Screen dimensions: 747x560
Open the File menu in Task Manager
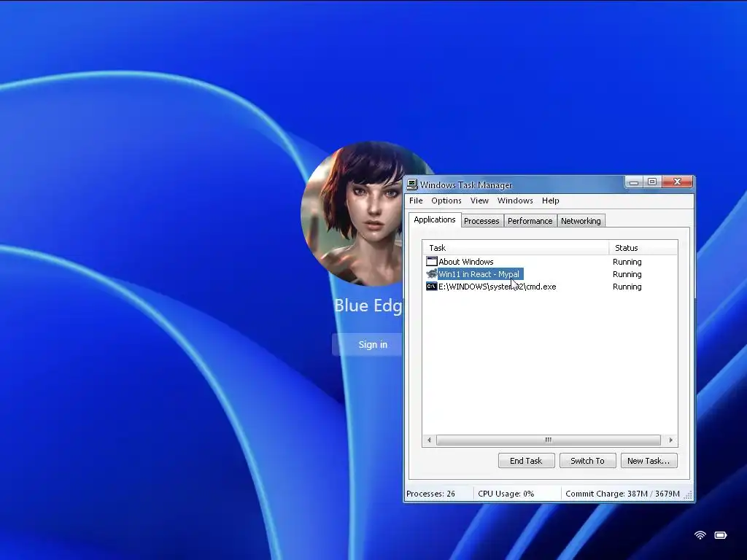pos(415,201)
